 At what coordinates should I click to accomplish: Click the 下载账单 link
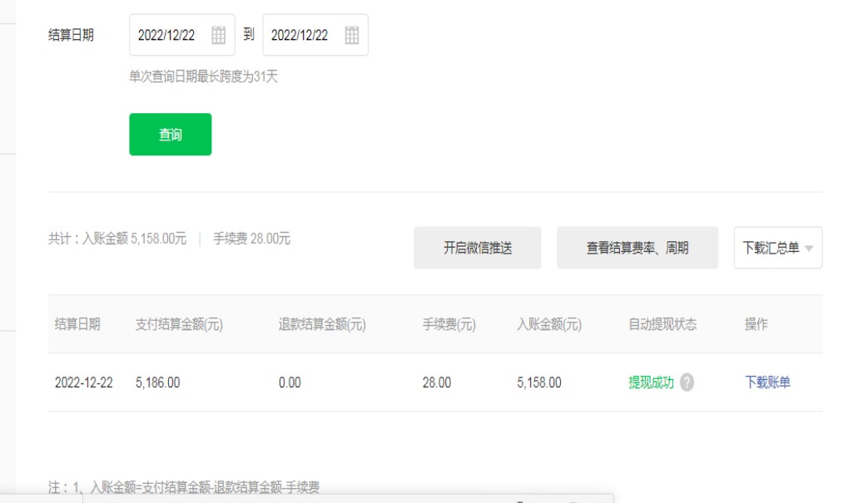[x=767, y=382]
